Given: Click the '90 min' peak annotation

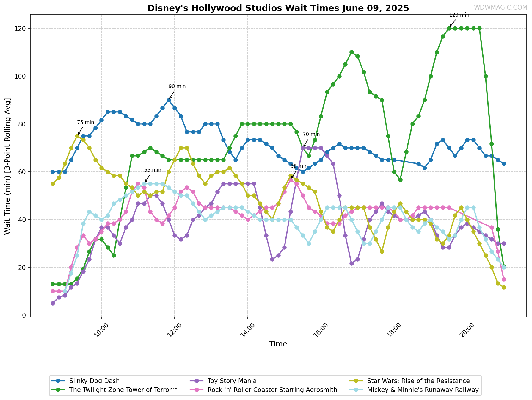Looking at the screenshot, I should coord(177,86).
